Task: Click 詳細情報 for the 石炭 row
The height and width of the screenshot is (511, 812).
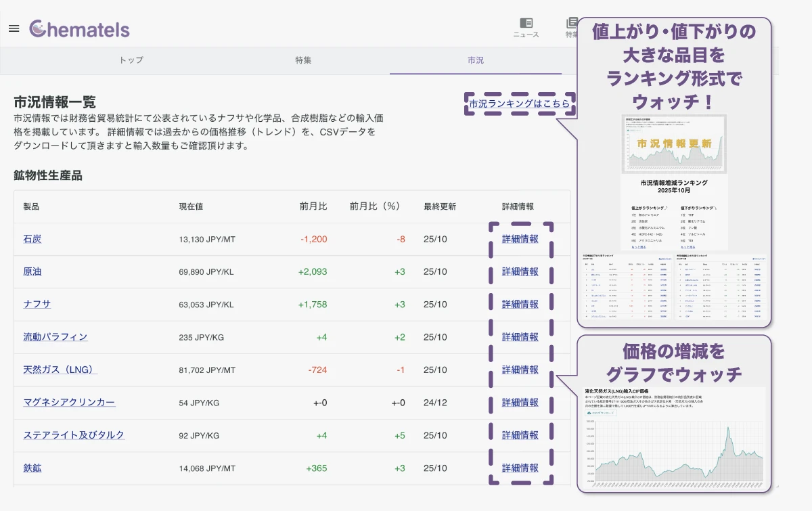Action: 519,239
